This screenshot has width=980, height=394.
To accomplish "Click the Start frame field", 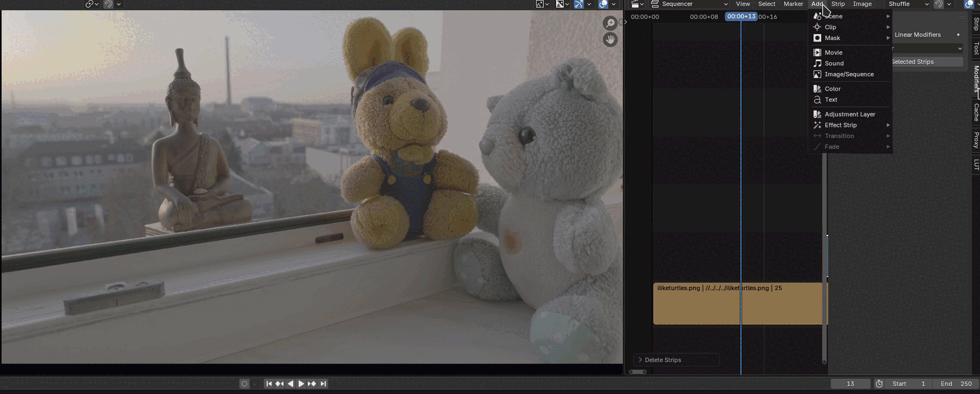I will coord(909,384).
